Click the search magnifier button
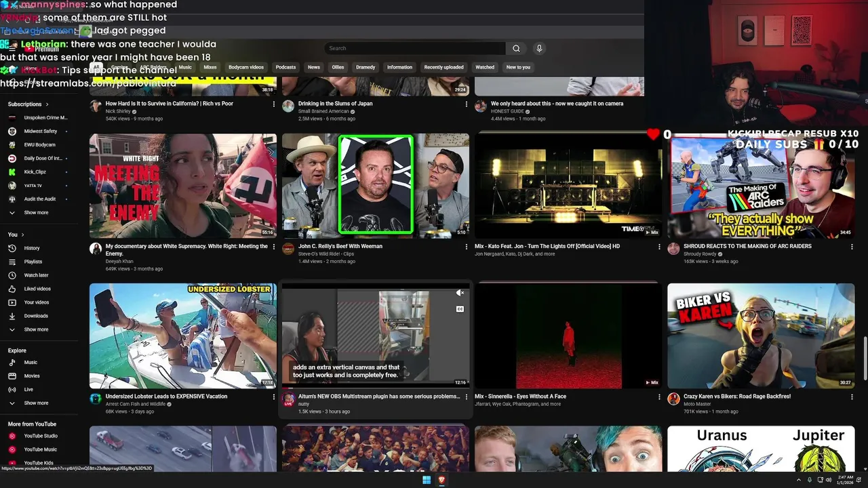The image size is (868, 488). click(x=516, y=48)
